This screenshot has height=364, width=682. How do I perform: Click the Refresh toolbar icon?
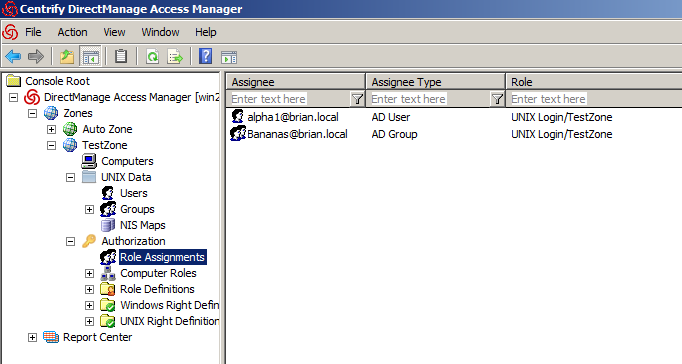152,57
